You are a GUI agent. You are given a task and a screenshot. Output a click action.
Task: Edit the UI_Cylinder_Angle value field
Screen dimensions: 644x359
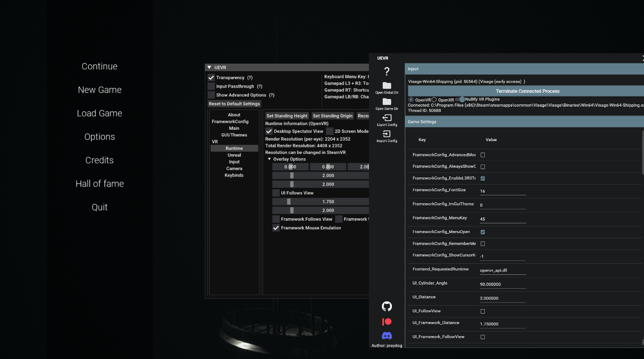click(x=502, y=284)
